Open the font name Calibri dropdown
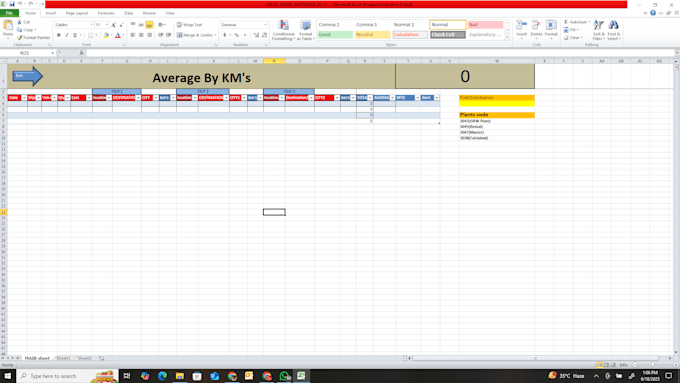This screenshot has width=680, height=383. click(92, 25)
